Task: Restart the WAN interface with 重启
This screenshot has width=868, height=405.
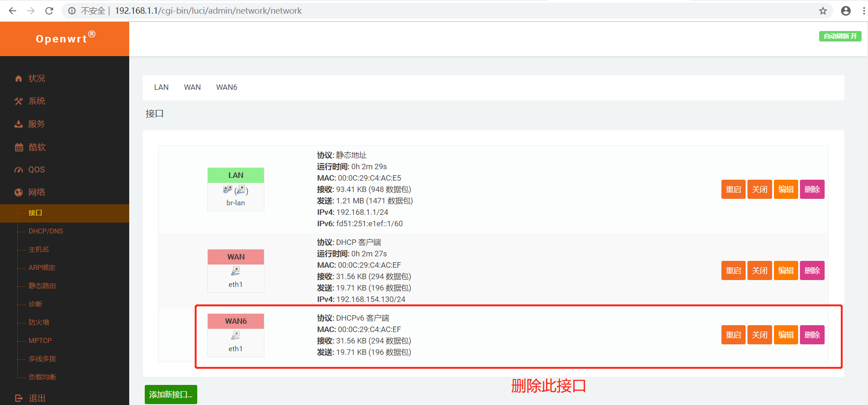Action: 733,270
